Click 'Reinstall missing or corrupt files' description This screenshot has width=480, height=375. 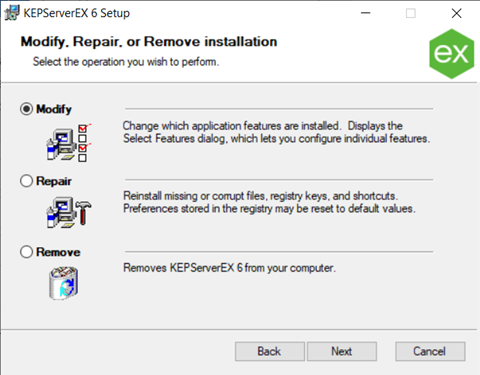click(196, 196)
